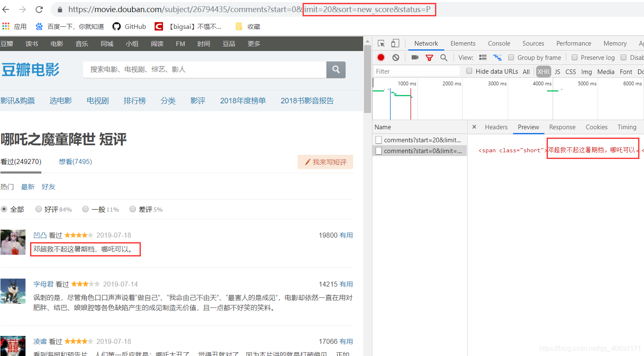644x356 pixels.
Task: Select the 一般 11% radio button
Action: (85, 209)
